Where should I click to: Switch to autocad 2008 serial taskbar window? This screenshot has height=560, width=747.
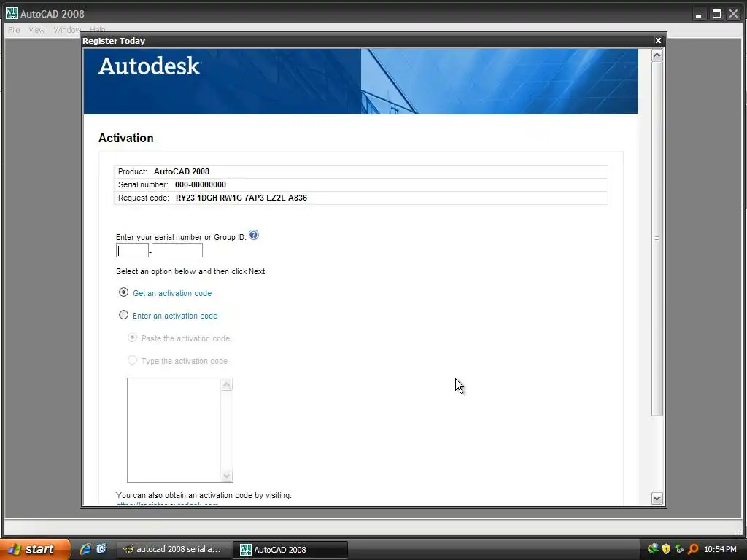174,549
